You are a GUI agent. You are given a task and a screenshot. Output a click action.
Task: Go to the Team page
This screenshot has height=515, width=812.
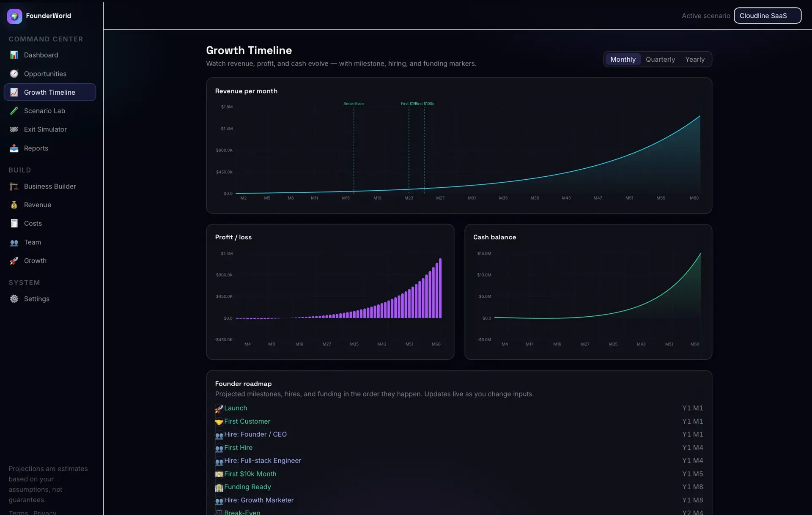(50, 242)
